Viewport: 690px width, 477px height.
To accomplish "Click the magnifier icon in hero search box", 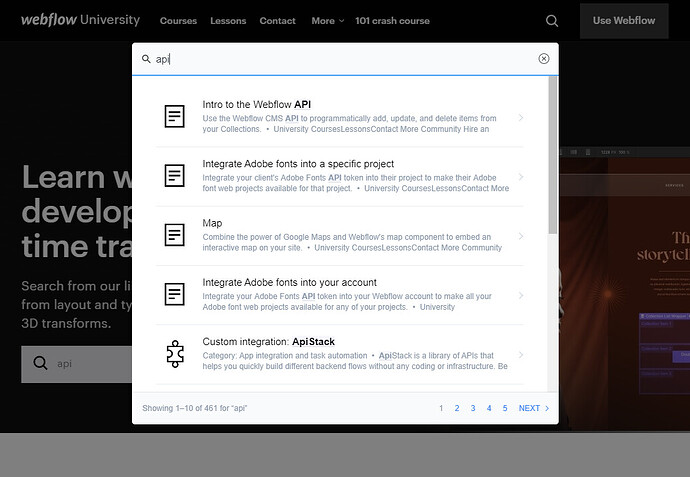I will coord(40,363).
